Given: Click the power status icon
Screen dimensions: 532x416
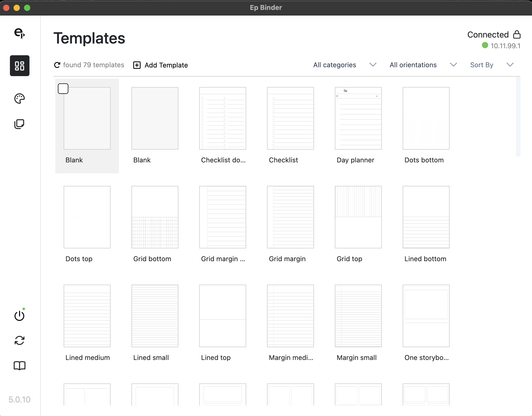Looking at the screenshot, I should pos(20,315).
